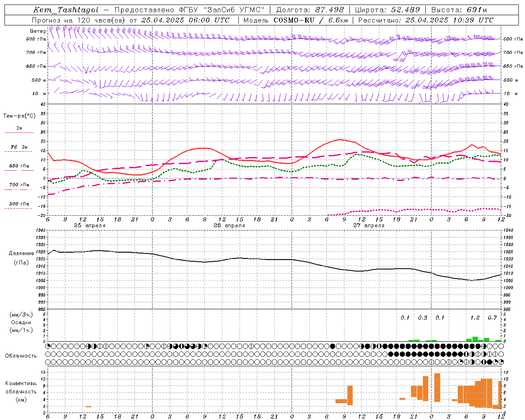Click the '(мм/3ч.)' precipitation unit label
Image resolution: width=525 pixels, height=420 pixels.
(x=21, y=315)
